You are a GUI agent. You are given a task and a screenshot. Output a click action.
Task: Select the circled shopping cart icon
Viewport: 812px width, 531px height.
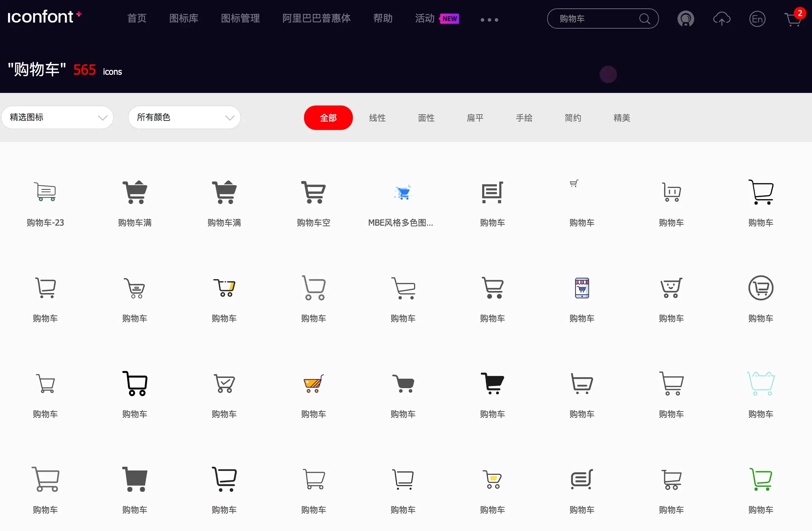pos(761,288)
